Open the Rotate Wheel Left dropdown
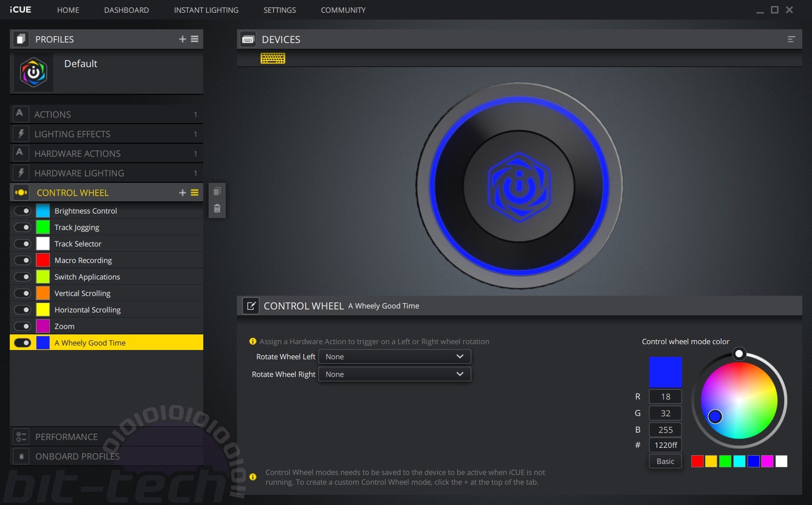812x505 pixels. point(394,356)
